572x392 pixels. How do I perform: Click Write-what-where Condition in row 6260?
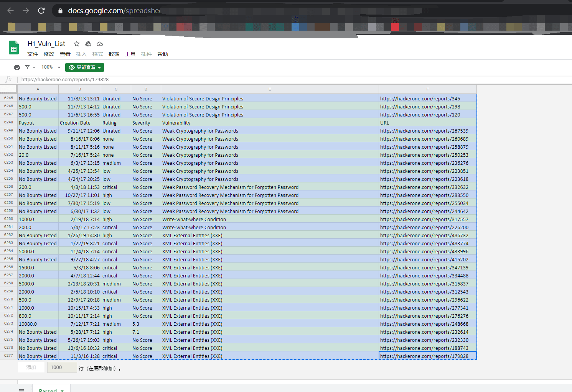coord(270,220)
